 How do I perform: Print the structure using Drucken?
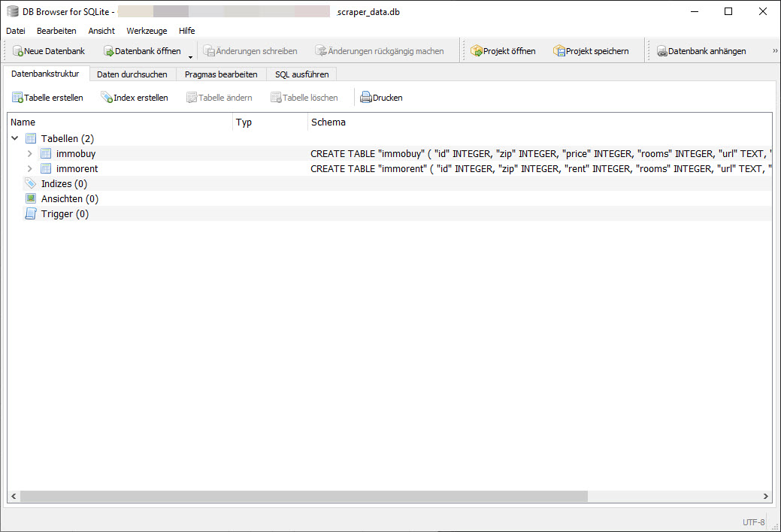tap(366, 98)
